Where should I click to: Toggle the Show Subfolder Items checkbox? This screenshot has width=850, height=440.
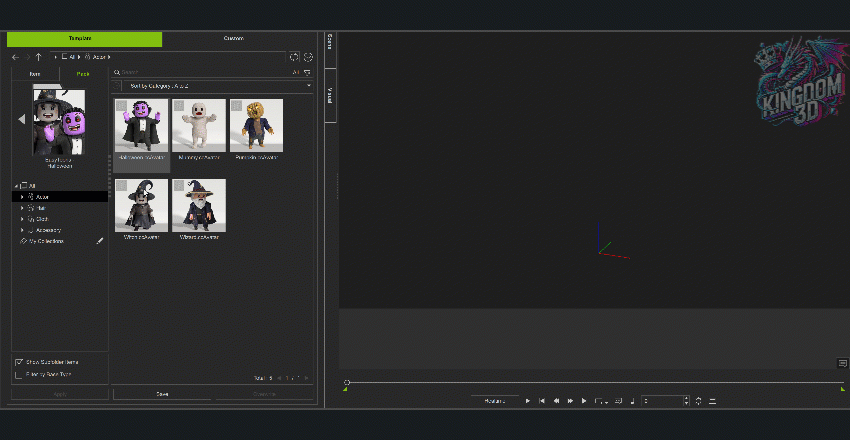pyautogui.click(x=19, y=362)
